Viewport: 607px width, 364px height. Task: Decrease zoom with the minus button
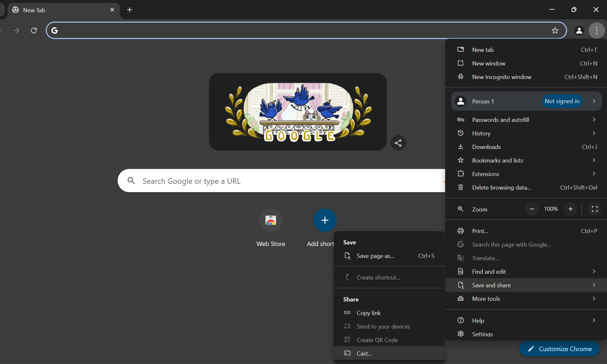[532, 209]
